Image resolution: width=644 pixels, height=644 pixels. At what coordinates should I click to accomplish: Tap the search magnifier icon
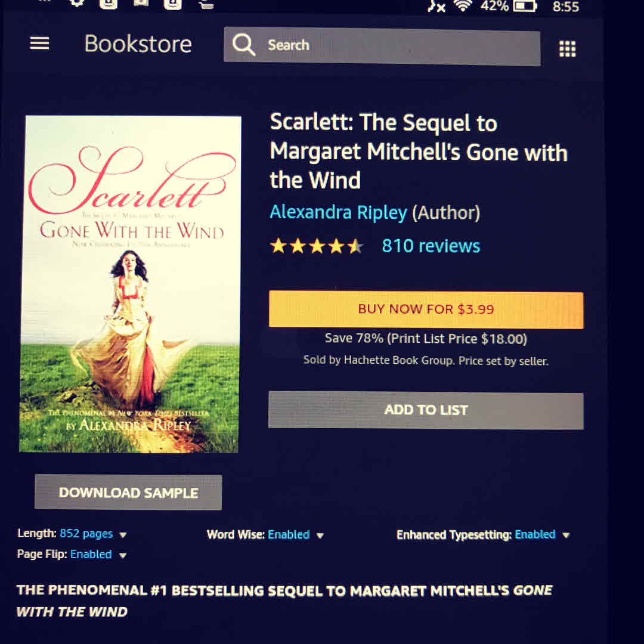click(x=243, y=44)
